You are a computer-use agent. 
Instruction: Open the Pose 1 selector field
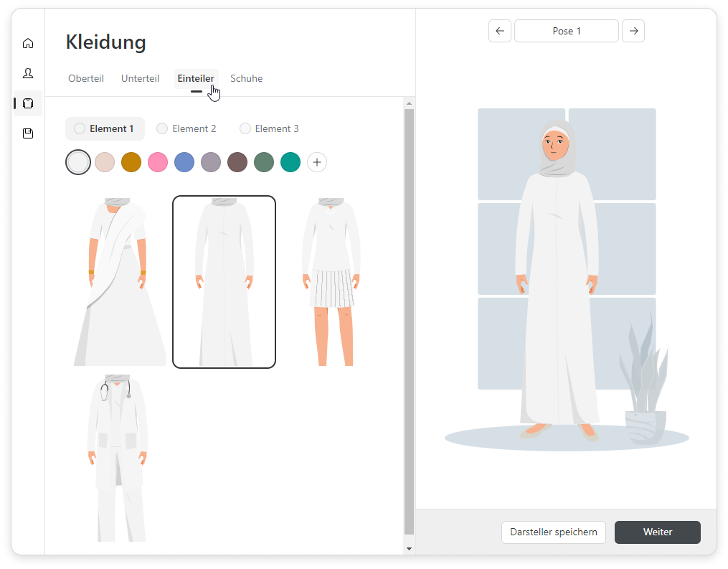pos(567,31)
